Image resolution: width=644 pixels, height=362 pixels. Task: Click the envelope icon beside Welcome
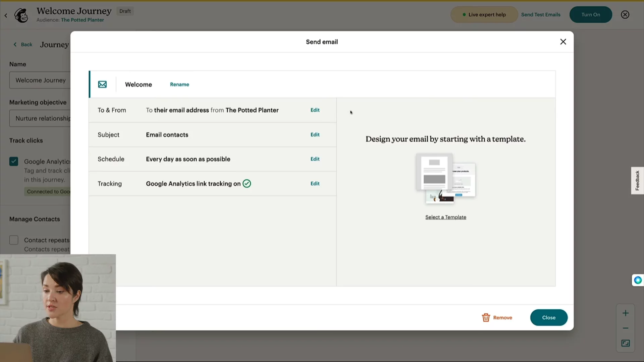click(x=102, y=84)
